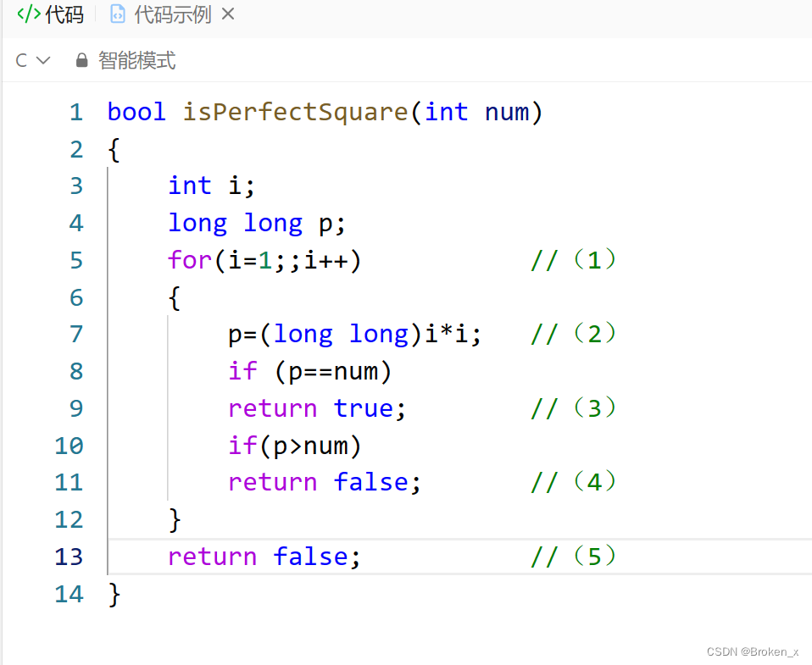The image size is (812, 665).
Task: Click the lock icon next to 智能模式
Action: 81,60
